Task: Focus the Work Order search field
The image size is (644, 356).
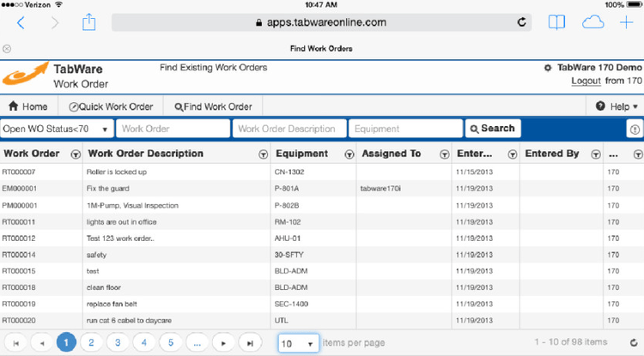Action: tap(173, 129)
